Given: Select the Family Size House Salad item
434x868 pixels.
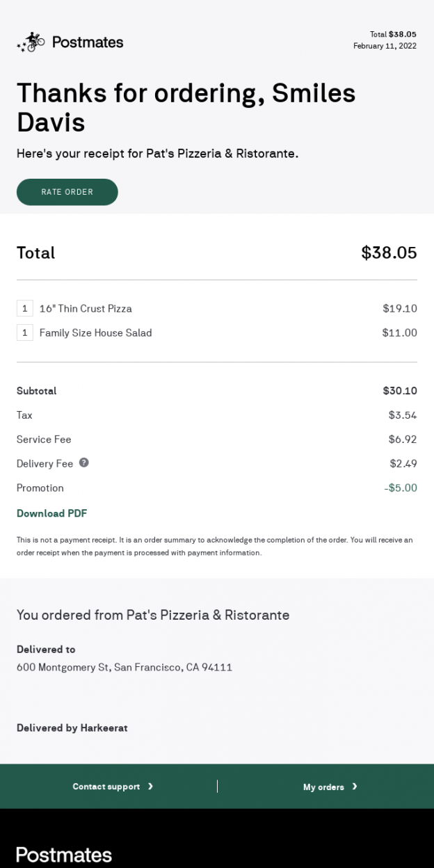Looking at the screenshot, I should coord(95,332).
